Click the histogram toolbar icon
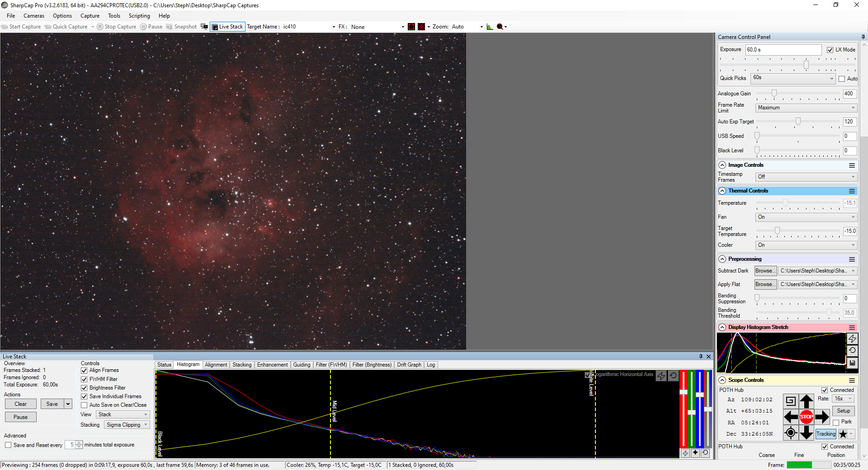868x470 pixels. pyautogui.click(x=490, y=27)
